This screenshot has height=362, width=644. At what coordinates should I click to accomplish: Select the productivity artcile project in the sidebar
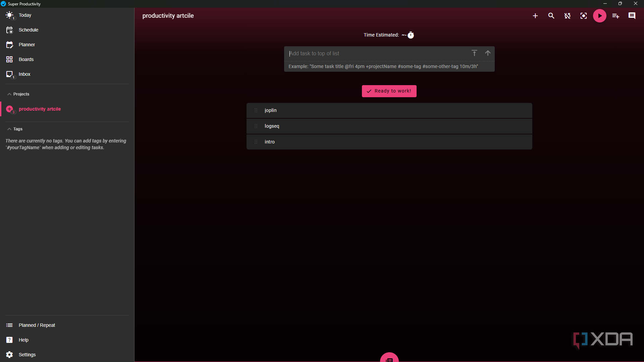[67, 109]
